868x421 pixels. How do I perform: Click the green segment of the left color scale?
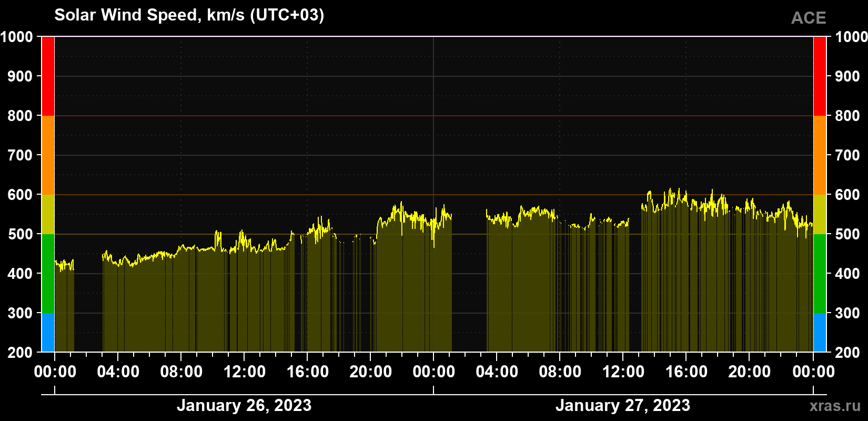(48, 274)
